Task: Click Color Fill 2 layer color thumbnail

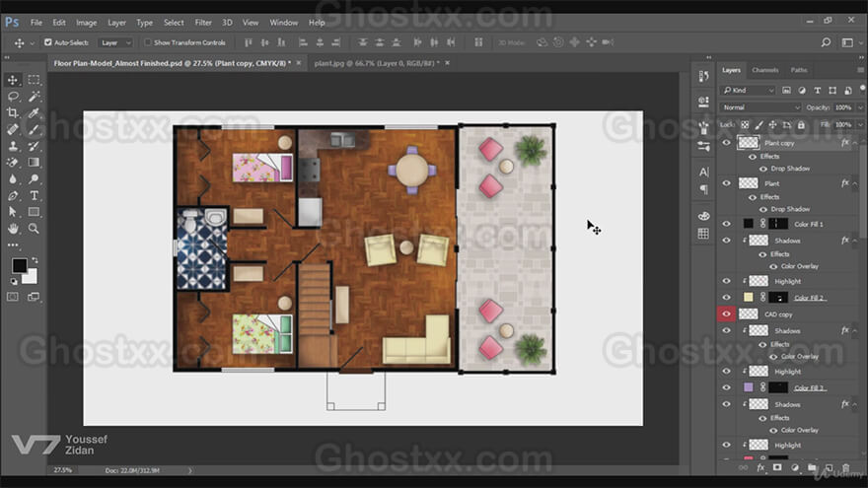Action: (749, 298)
